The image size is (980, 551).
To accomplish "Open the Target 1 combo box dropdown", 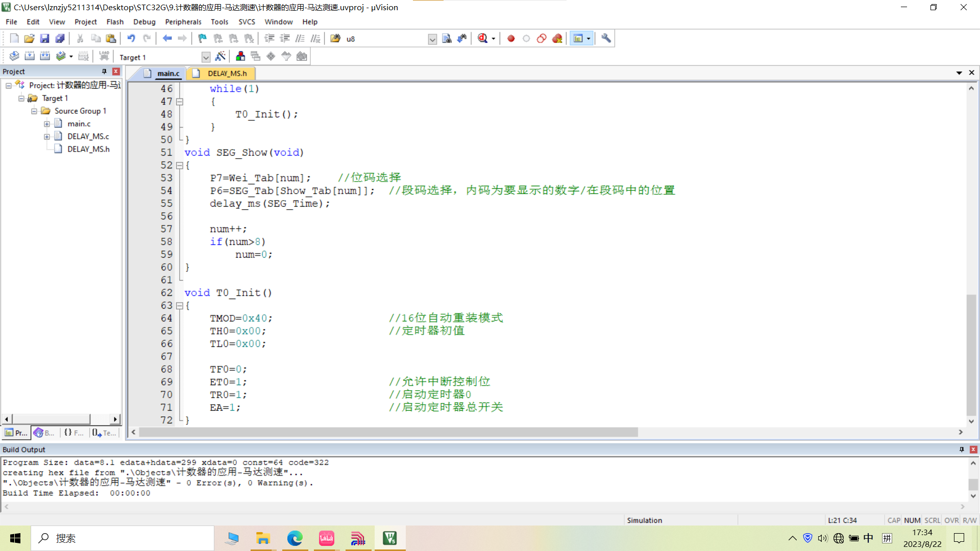I will [x=206, y=57].
